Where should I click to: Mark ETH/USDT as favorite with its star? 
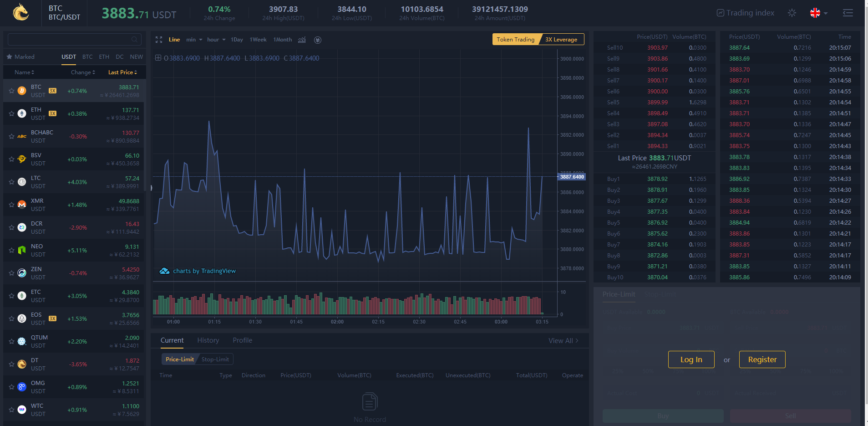[x=11, y=114]
